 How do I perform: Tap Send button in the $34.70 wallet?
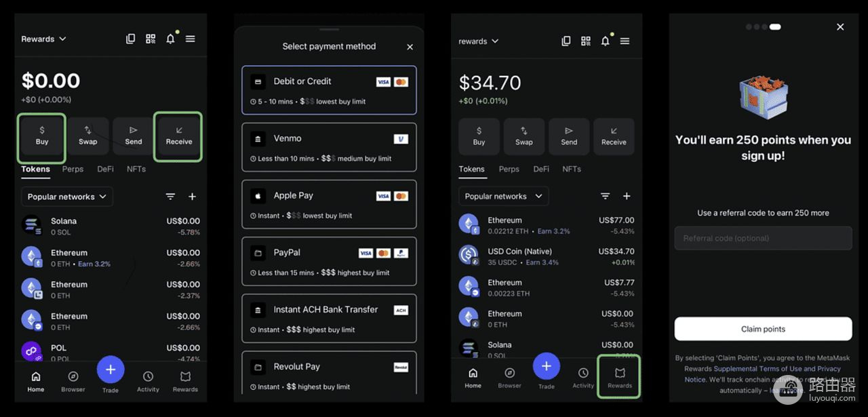click(x=569, y=137)
